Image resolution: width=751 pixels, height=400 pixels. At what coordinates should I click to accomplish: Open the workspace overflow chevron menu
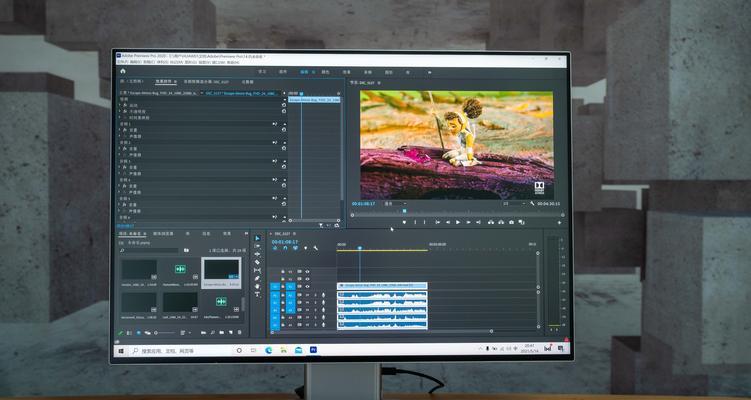coord(429,72)
